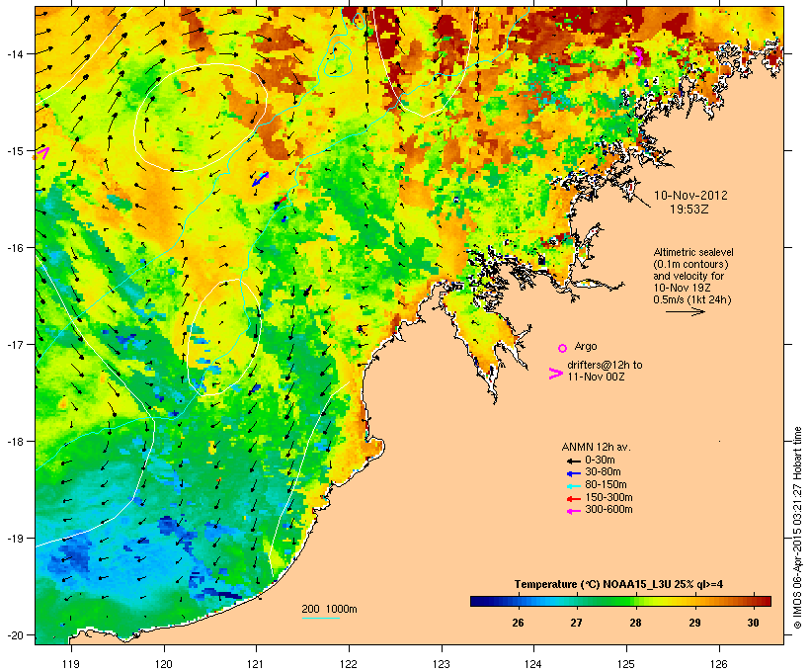This screenshot has height=672, width=810.
Task: Click the latitude axis label -14
Action: click(x=14, y=53)
